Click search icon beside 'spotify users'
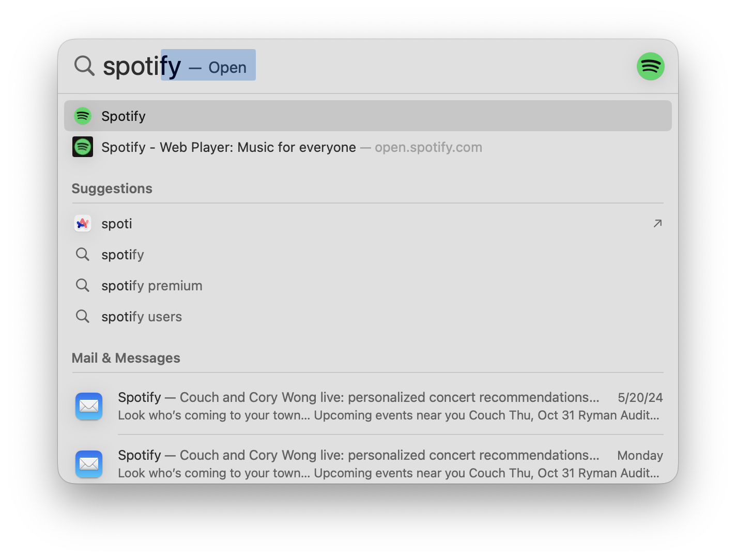The image size is (736, 560). (83, 316)
